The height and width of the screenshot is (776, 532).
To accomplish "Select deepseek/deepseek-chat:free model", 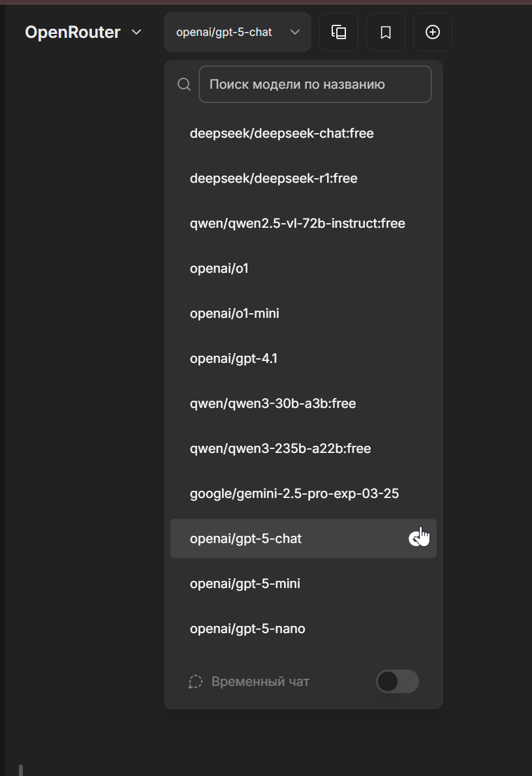I will pos(304,133).
